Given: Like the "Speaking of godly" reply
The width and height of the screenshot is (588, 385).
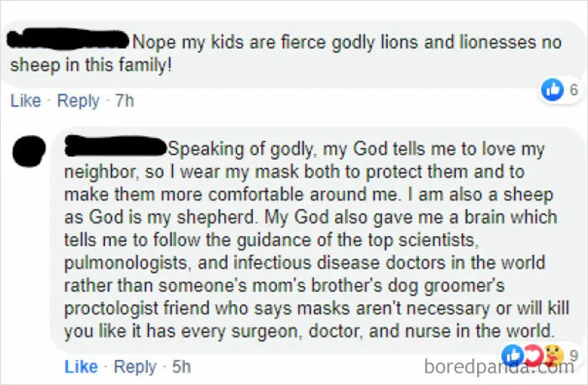Looking at the screenshot, I should 81,367.
